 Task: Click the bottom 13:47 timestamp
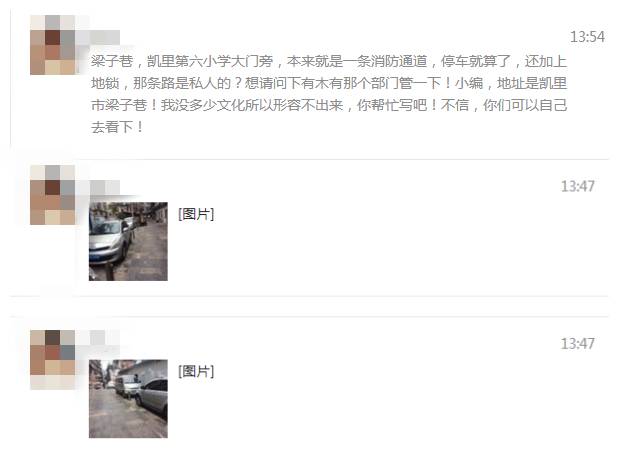coord(578,343)
